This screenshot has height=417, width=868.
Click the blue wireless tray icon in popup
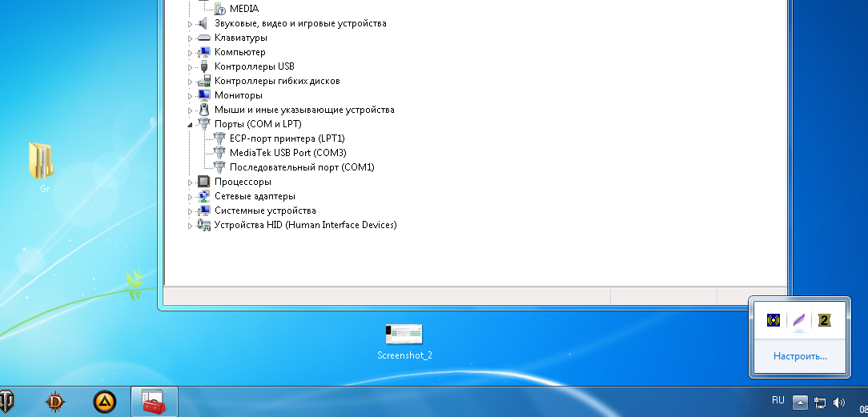pos(774,319)
